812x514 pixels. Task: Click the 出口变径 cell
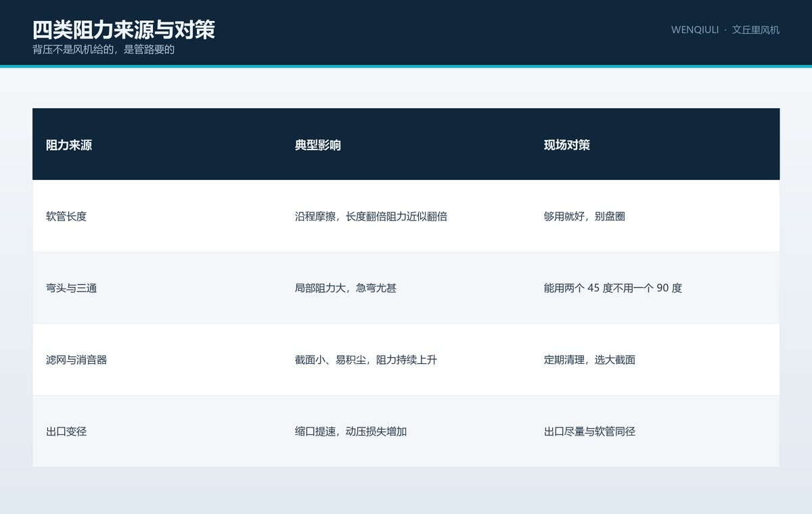(157, 431)
